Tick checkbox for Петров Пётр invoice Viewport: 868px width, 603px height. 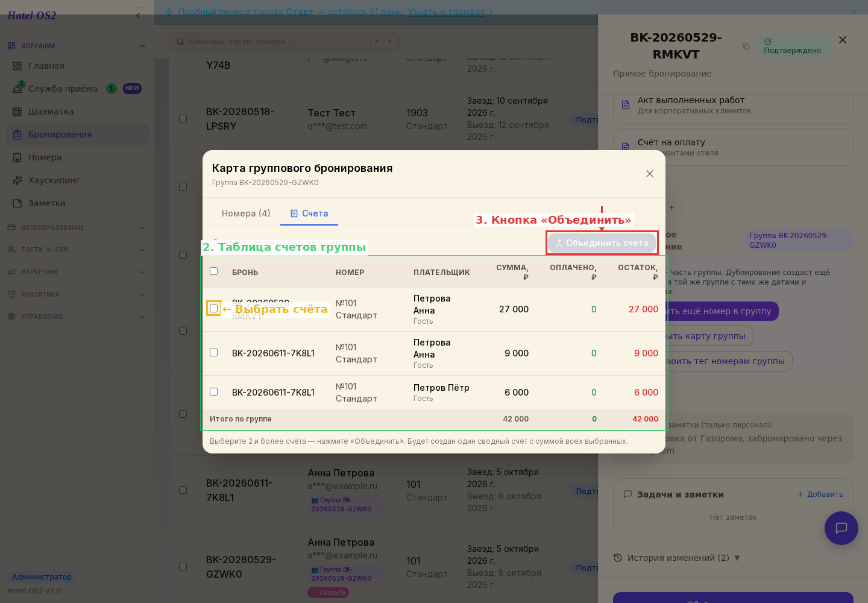click(x=213, y=392)
